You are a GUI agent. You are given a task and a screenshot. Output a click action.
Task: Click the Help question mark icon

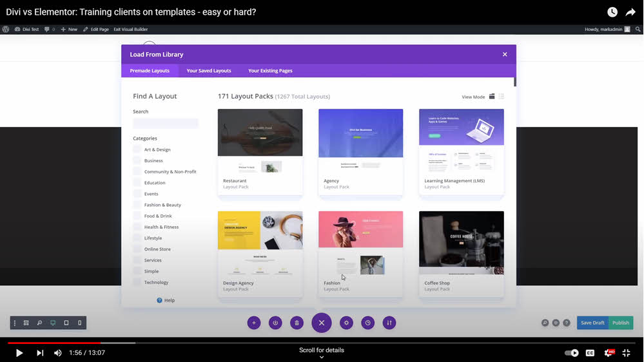tap(159, 300)
